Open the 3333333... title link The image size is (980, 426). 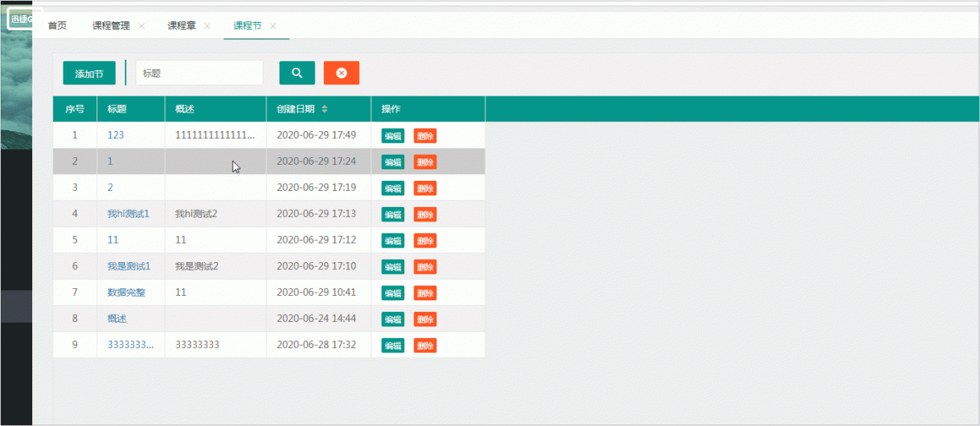(x=130, y=345)
